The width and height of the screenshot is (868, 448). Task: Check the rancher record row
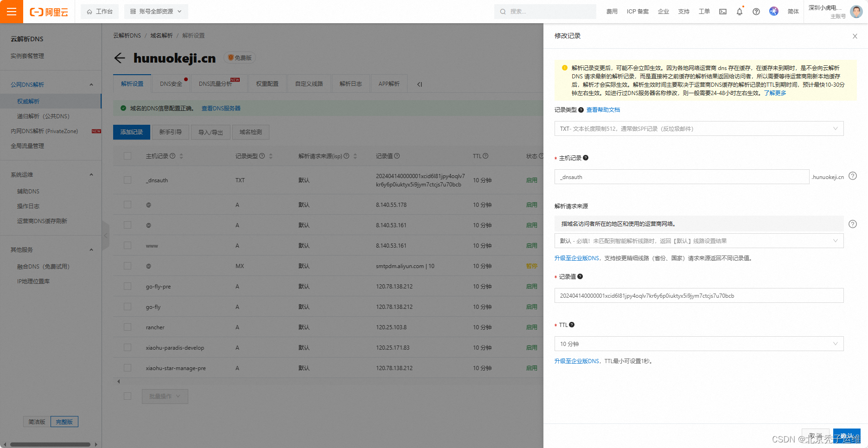(x=128, y=327)
